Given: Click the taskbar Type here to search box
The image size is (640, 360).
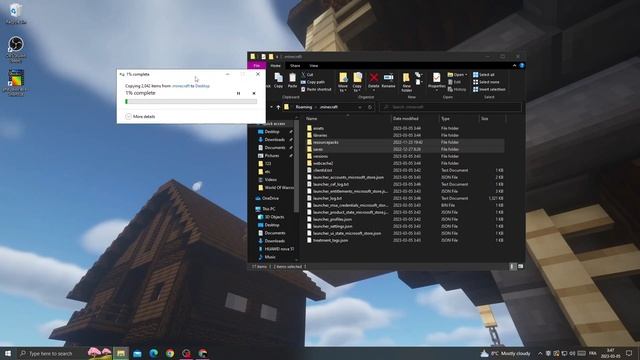Looking at the screenshot, I should pos(51,353).
